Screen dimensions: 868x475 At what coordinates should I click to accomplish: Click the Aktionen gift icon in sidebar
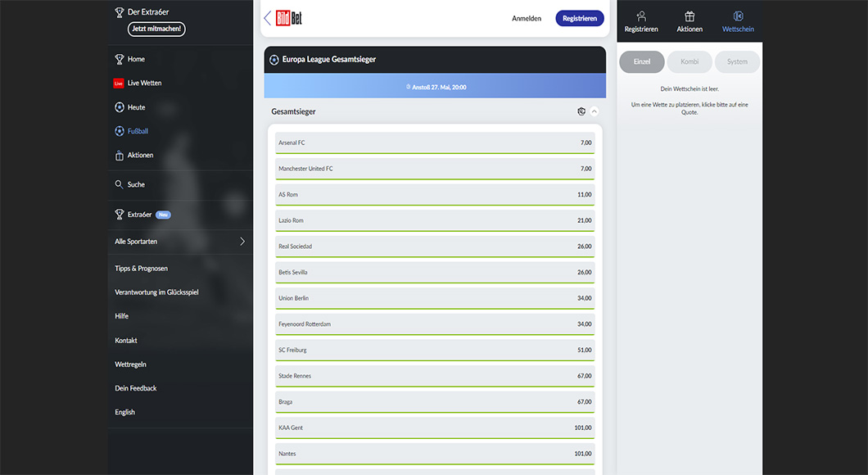119,156
